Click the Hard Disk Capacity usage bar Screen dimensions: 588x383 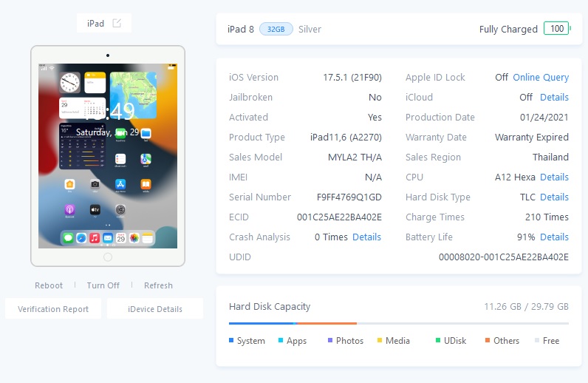[x=399, y=323]
